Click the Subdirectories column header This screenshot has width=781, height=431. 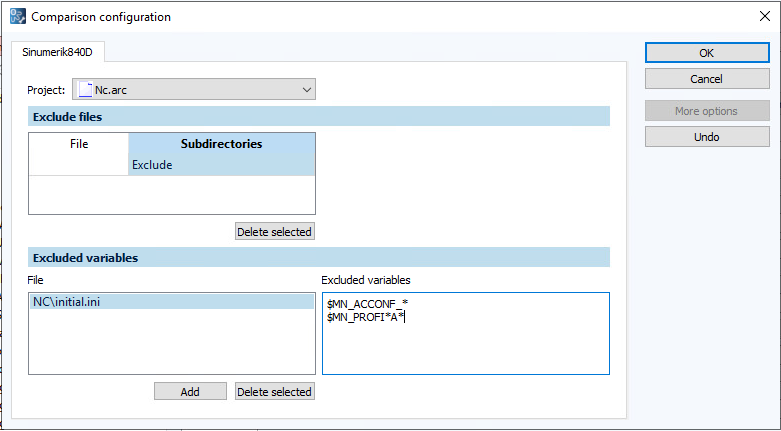221,144
